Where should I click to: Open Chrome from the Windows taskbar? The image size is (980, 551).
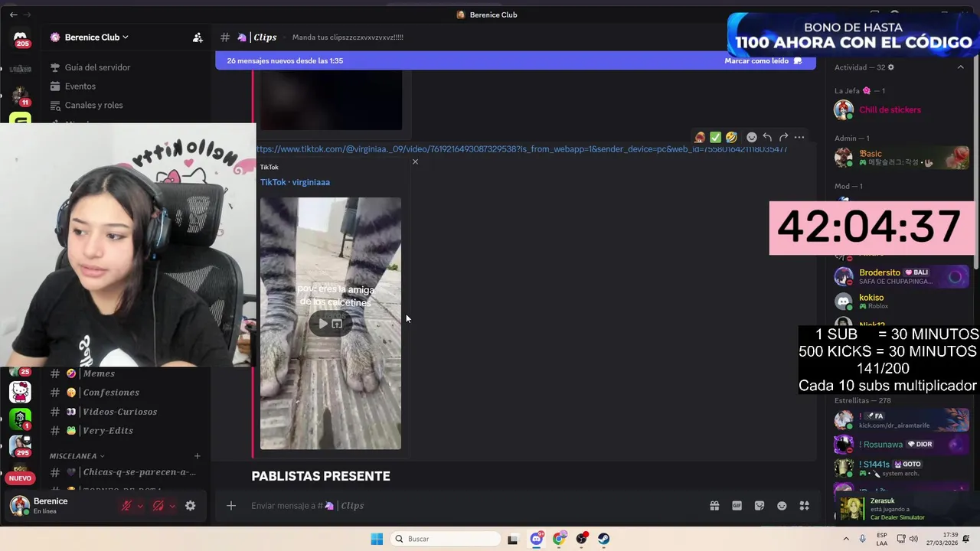coord(559,539)
